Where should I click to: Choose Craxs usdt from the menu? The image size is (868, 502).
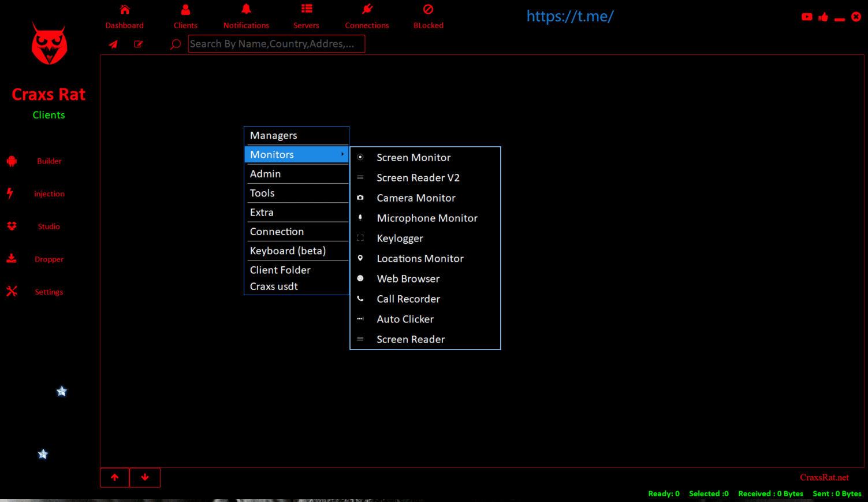297,287
